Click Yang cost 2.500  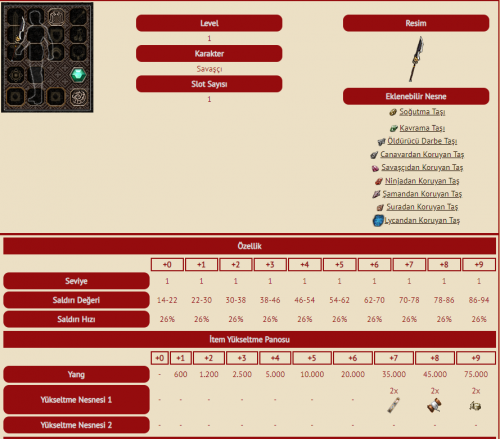(x=242, y=374)
